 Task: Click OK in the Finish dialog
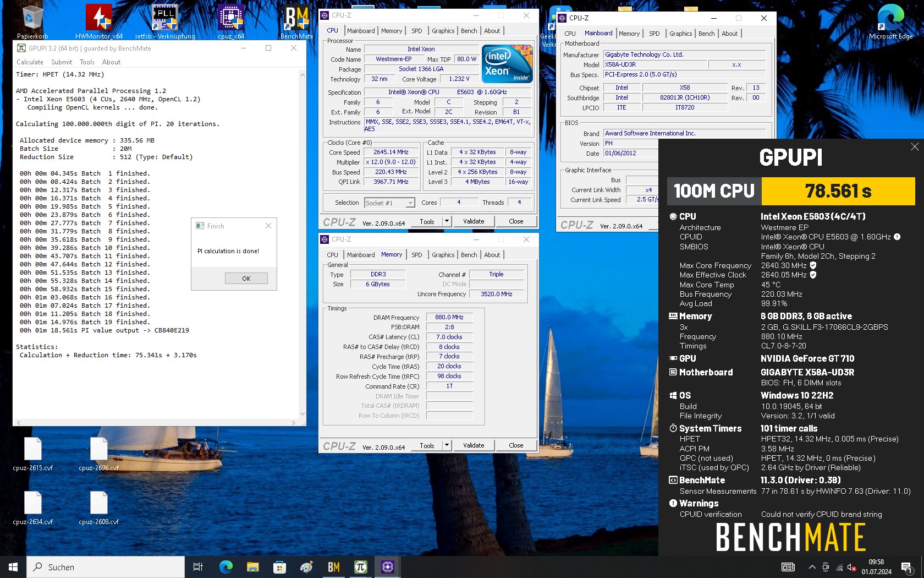[246, 279]
